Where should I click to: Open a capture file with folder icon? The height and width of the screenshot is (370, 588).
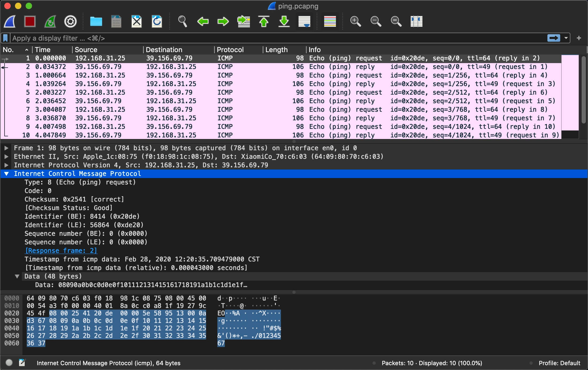[96, 21]
